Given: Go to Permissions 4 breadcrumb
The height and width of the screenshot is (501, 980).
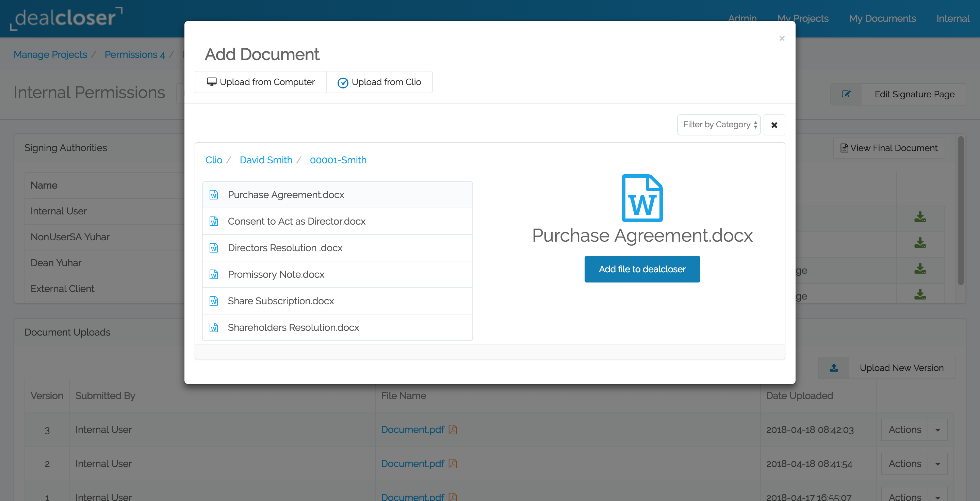Looking at the screenshot, I should pyautogui.click(x=135, y=55).
